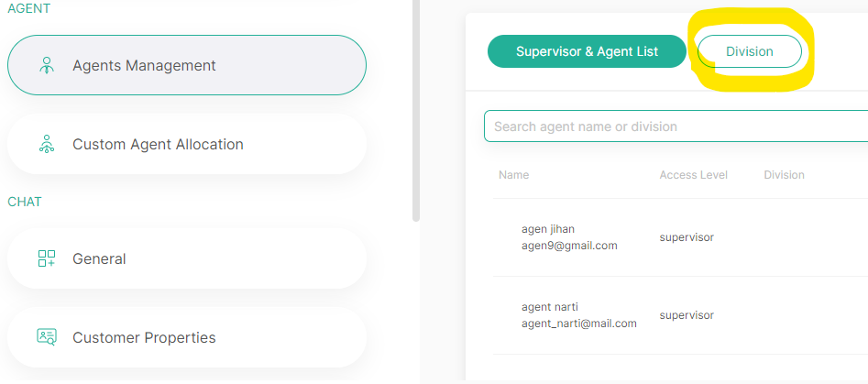Click the agen9@gmail.com email address
The width and height of the screenshot is (868, 384).
coord(568,246)
